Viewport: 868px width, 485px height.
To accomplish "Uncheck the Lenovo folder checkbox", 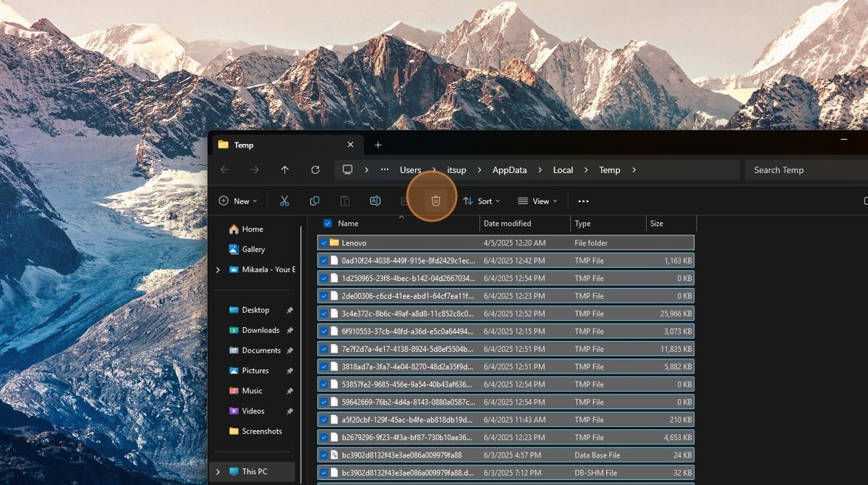I will (x=324, y=243).
